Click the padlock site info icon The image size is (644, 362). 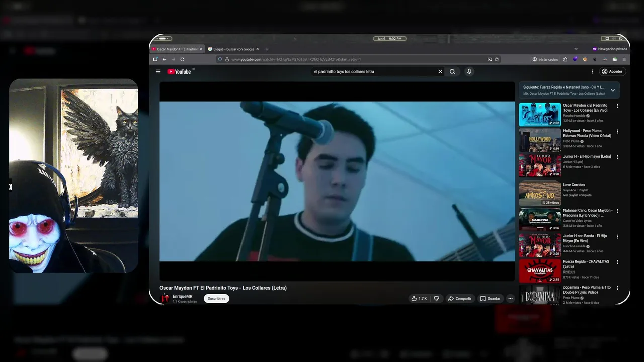click(x=227, y=59)
